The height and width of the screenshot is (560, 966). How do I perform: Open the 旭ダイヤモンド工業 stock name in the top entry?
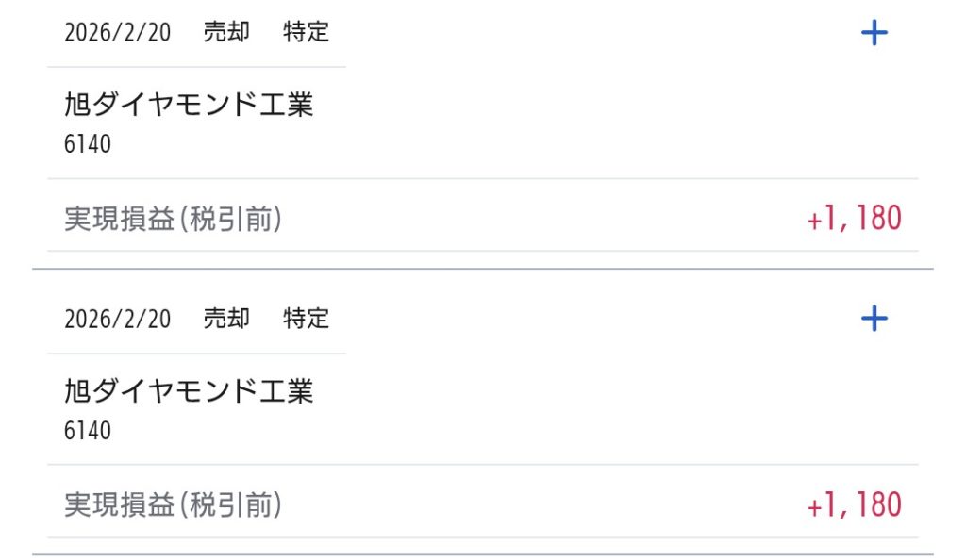tap(189, 104)
